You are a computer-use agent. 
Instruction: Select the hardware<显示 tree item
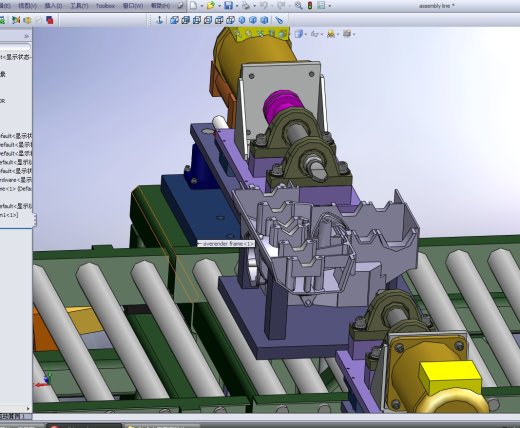click(x=16, y=180)
